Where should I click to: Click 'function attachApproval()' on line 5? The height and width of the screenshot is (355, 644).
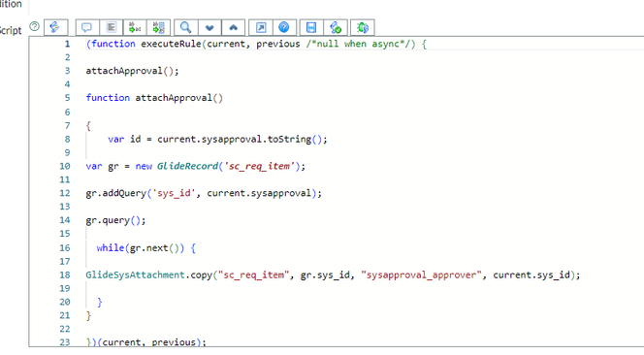point(154,98)
